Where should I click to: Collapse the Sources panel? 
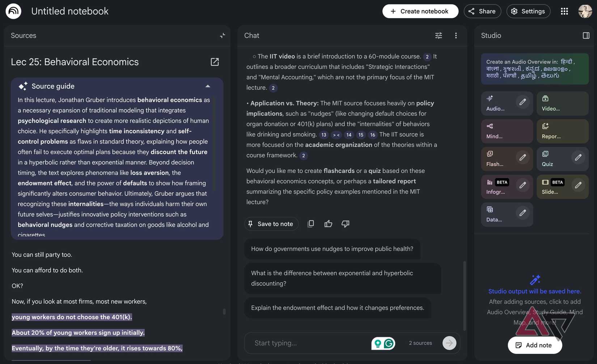[222, 35]
